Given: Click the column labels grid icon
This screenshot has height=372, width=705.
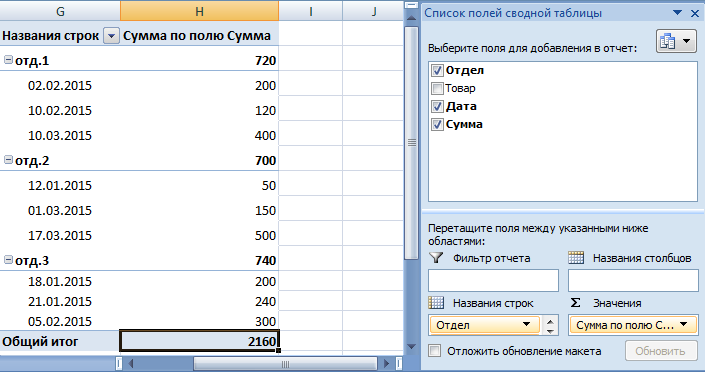Looking at the screenshot, I should click(576, 258).
